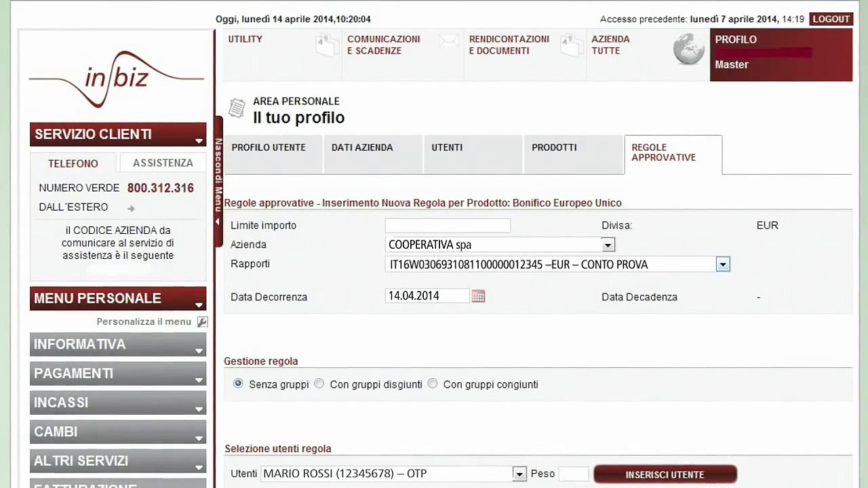
Task: Open the Rapporti account dropdown
Action: click(x=723, y=264)
